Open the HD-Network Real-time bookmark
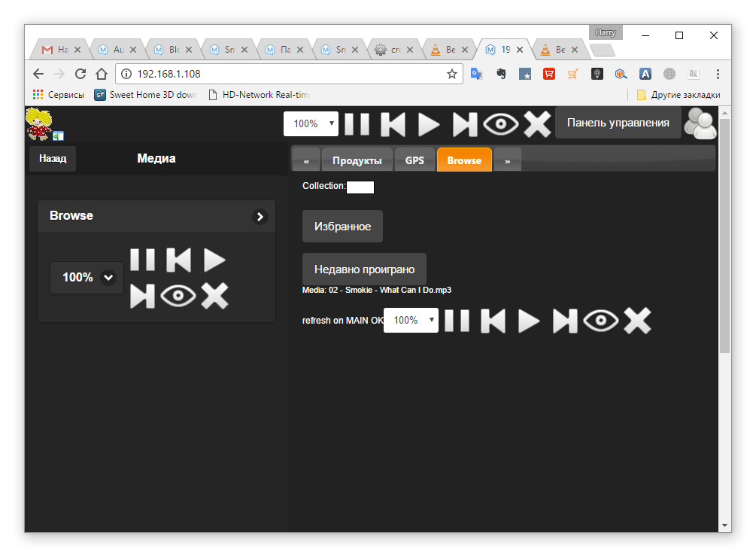The width and height of the screenshot is (756, 557). click(259, 95)
